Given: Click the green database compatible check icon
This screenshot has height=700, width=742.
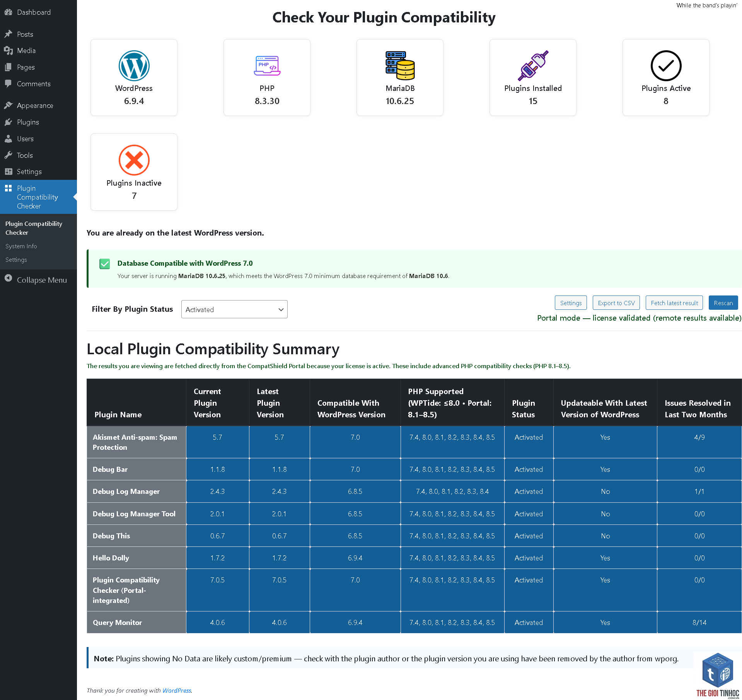Looking at the screenshot, I should pos(104,264).
